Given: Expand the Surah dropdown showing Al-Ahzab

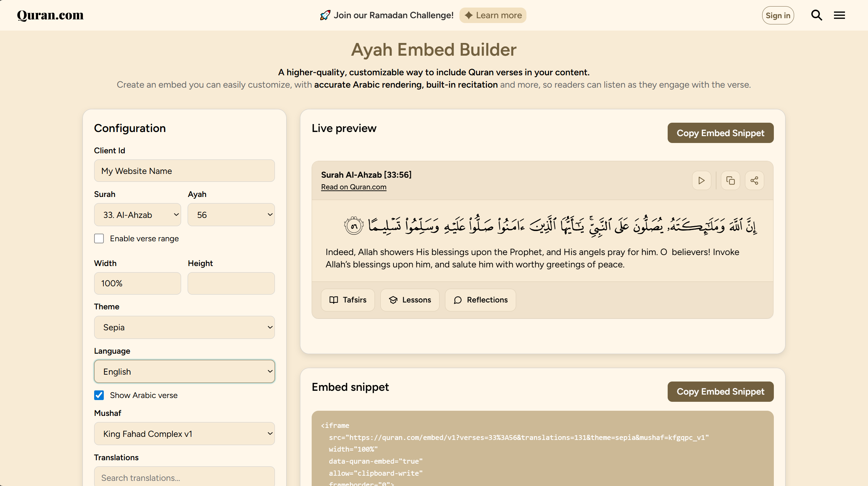Looking at the screenshot, I should tap(137, 215).
